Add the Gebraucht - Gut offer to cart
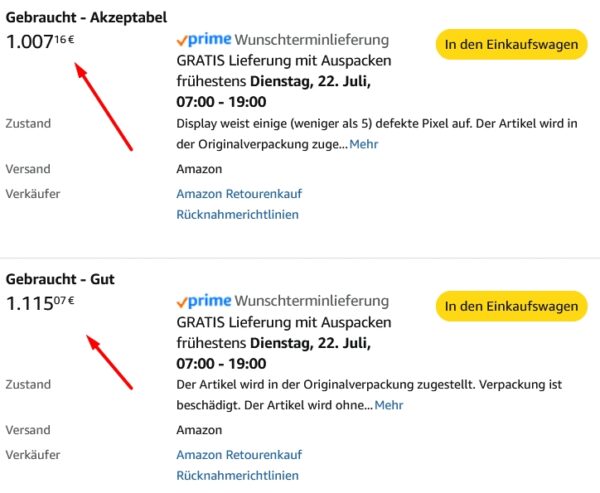The width and height of the screenshot is (600, 493). (x=511, y=305)
